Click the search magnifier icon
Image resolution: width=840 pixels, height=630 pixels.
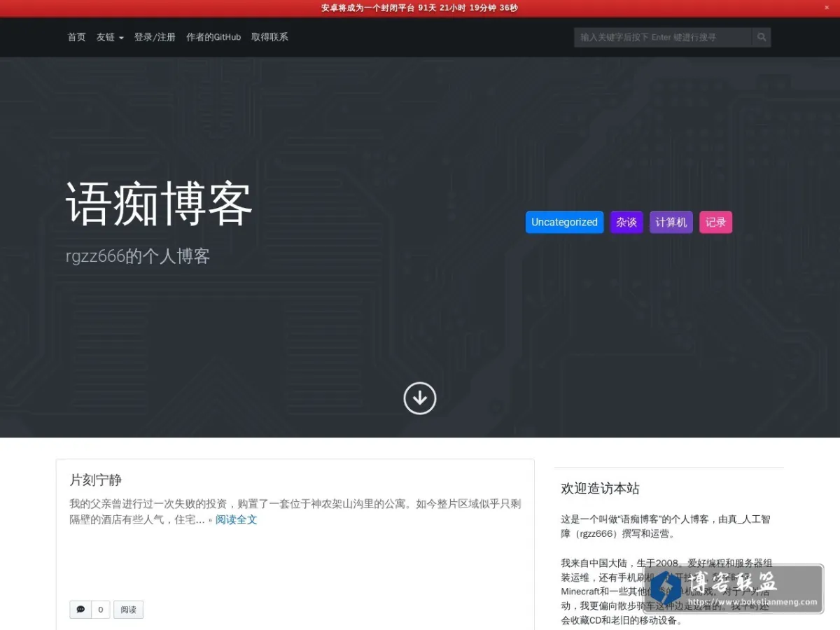tap(762, 37)
